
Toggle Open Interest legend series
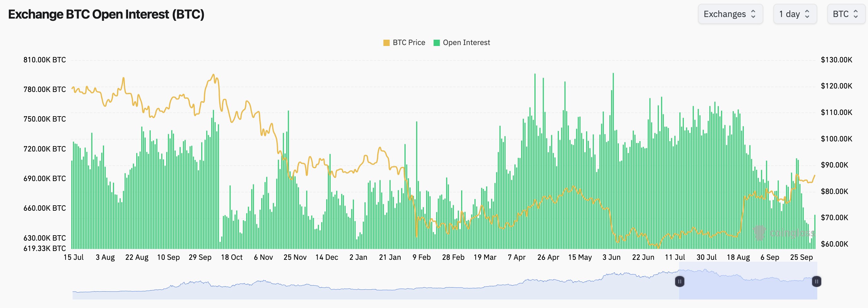(x=462, y=43)
